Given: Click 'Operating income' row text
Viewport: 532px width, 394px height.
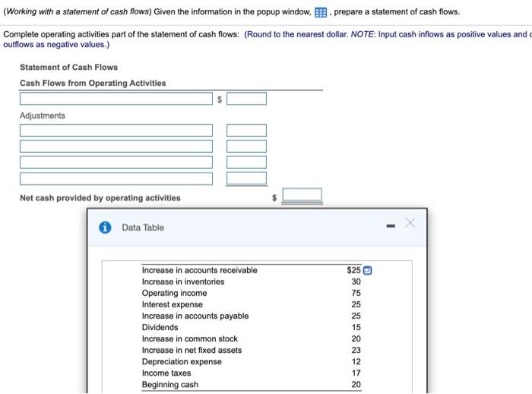Looking at the screenshot, I should click(x=174, y=293).
